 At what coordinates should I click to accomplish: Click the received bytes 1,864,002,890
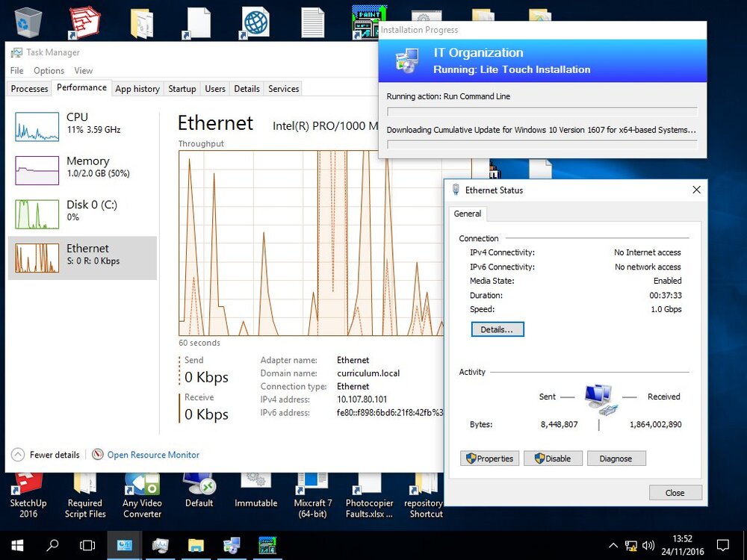(x=656, y=424)
